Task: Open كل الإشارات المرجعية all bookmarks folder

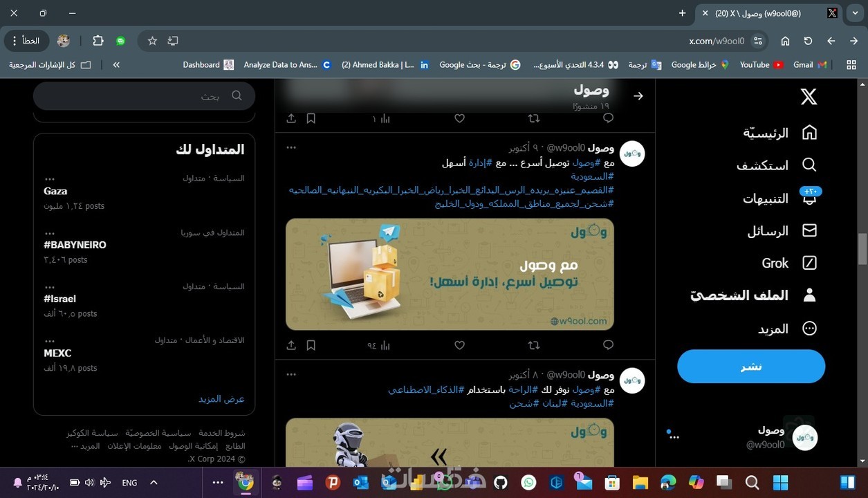Action: coord(50,64)
